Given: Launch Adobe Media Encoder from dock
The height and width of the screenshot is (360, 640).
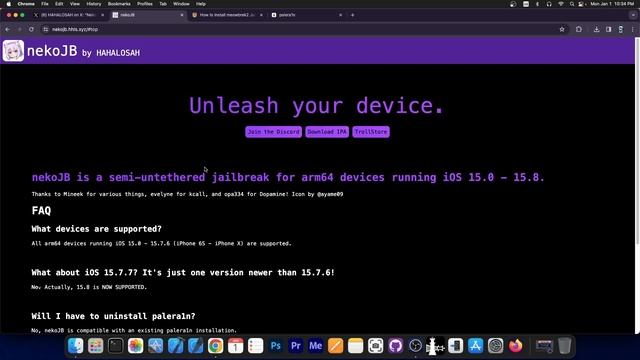Looking at the screenshot, I should [316, 346].
